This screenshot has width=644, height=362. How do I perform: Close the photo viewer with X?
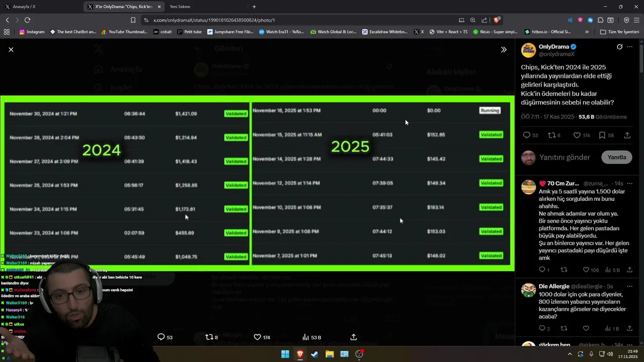click(x=11, y=49)
